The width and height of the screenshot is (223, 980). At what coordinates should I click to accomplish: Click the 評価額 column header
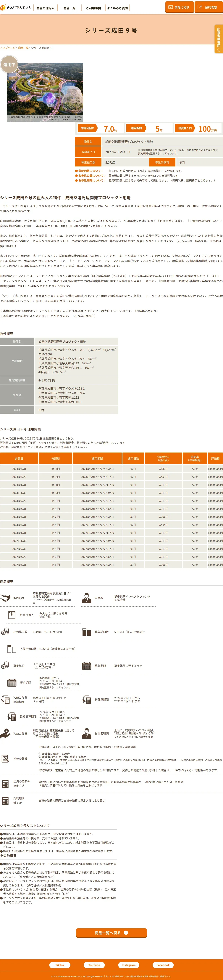click(x=215, y=458)
